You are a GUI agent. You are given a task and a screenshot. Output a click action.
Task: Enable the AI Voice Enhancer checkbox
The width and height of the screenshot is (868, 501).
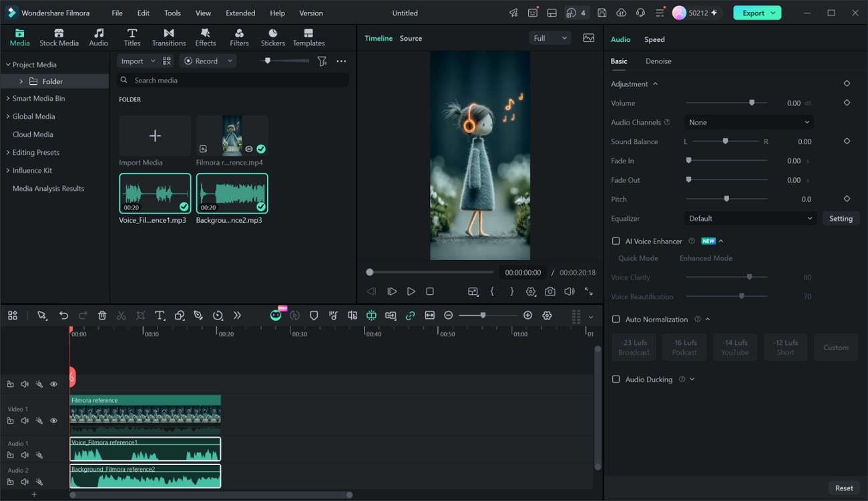(616, 241)
